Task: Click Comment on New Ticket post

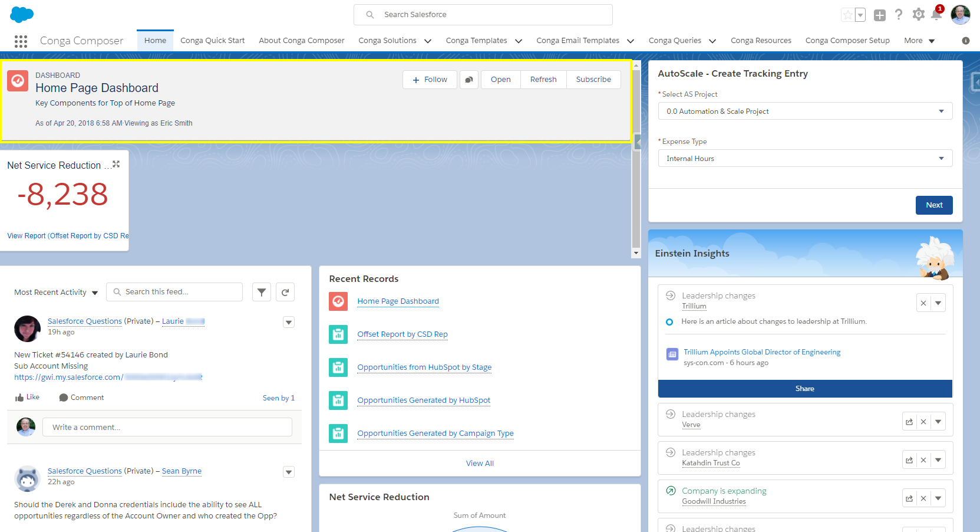Action: tap(81, 398)
